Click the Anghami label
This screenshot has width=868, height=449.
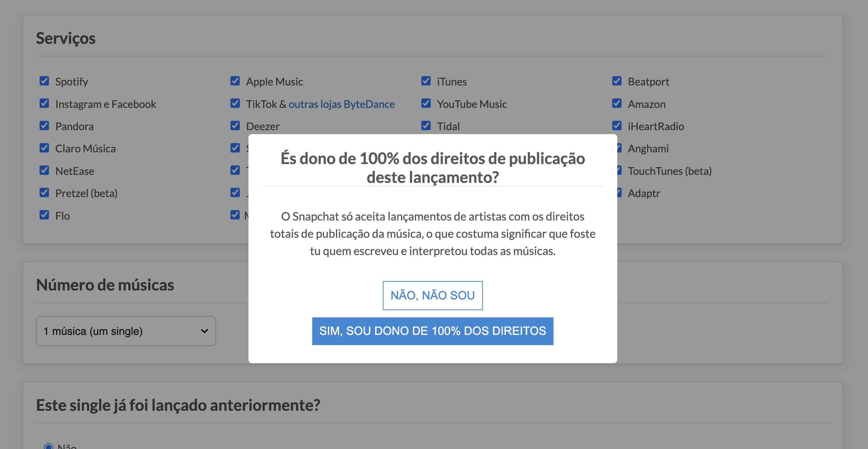[648, 149]
